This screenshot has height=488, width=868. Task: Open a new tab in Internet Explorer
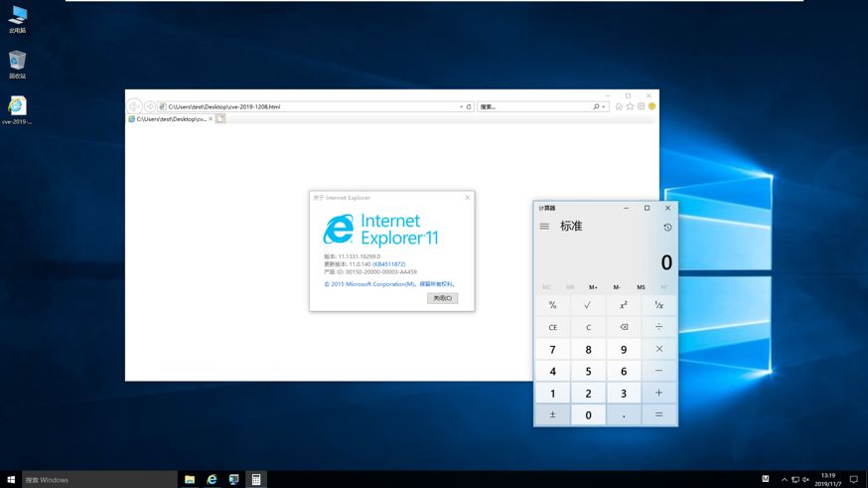[220, 118]
